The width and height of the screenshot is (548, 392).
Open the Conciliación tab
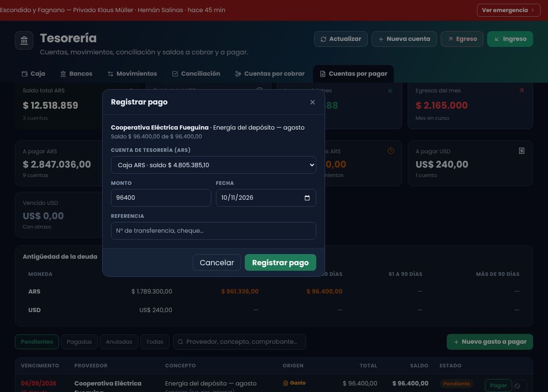(x=196, y=74)
